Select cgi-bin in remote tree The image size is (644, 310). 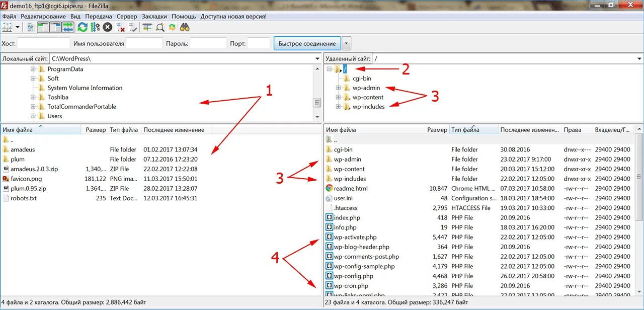[362, 79]
